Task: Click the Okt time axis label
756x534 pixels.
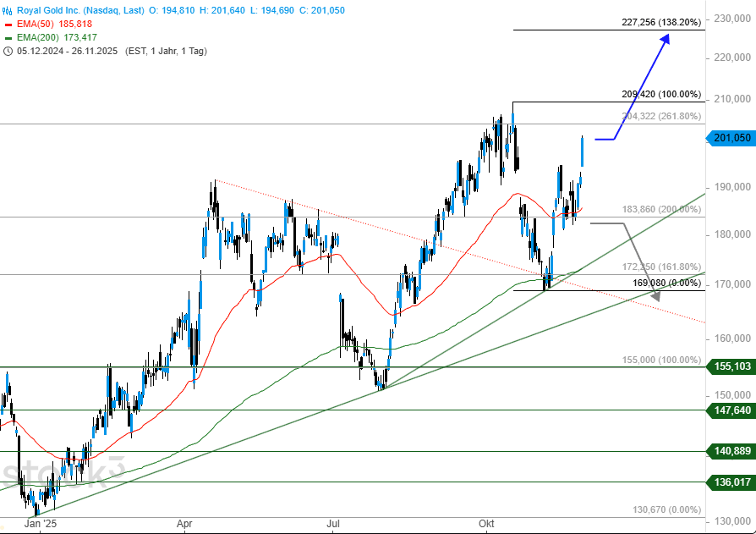Action: pyautogui.click(x=486, y=524)
